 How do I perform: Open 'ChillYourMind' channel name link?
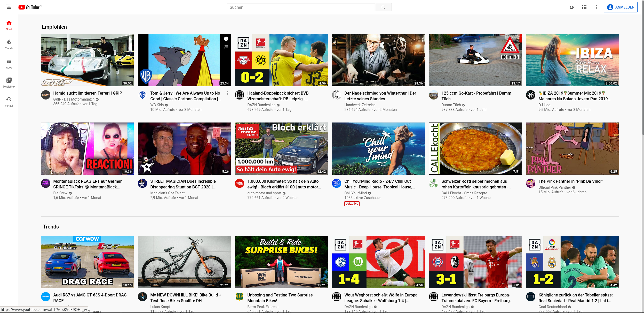(x=355, y=193)
